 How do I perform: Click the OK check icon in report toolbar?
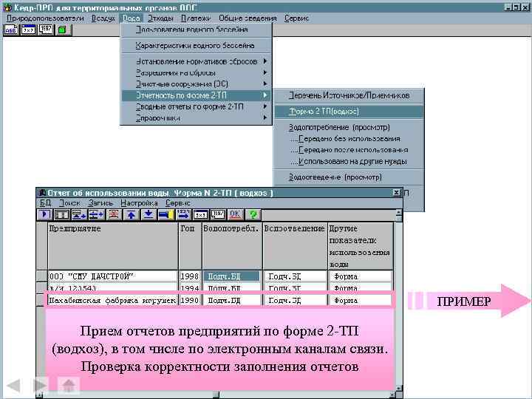coord(235,214)
